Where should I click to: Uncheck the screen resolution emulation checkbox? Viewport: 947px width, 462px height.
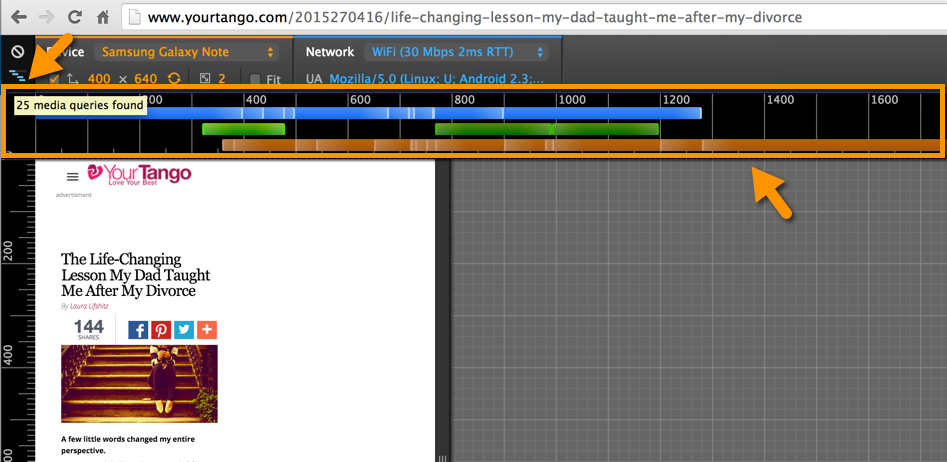tap(54, 78)
